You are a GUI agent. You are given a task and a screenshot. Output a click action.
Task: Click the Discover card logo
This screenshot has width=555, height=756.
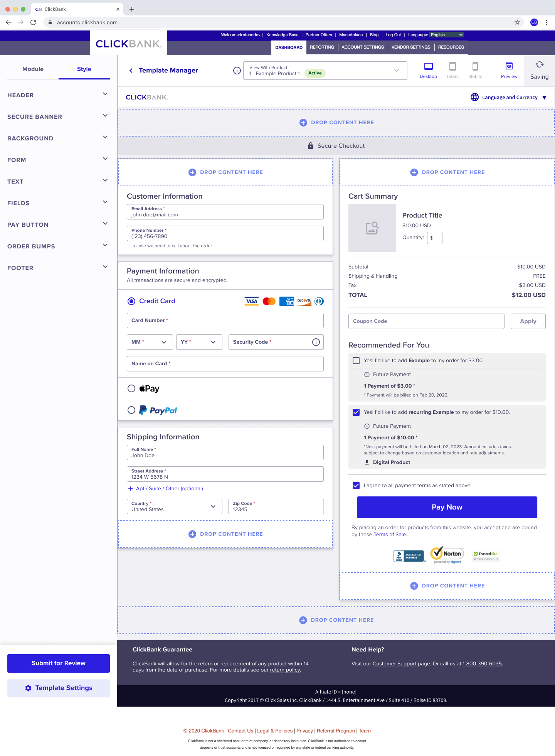(x=304, y=301)
